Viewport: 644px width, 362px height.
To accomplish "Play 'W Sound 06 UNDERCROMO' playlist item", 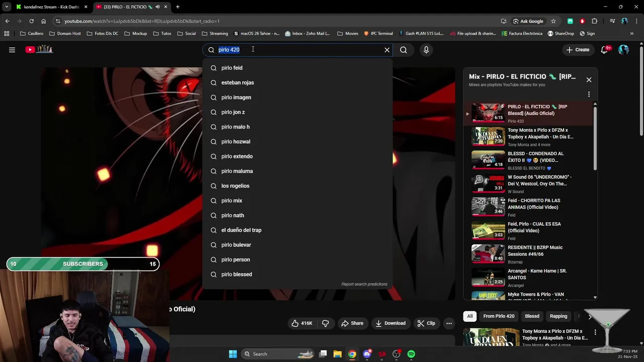I will [x=528, y=184].
